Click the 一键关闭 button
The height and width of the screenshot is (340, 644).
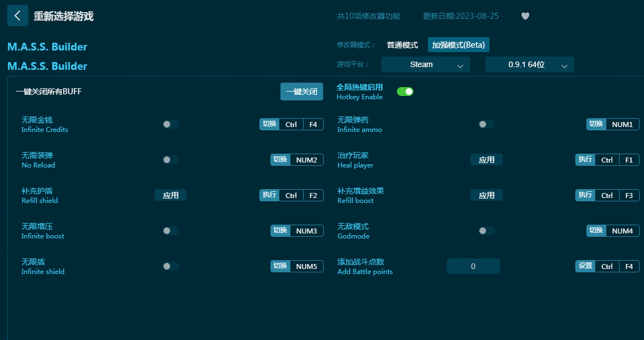301,92
